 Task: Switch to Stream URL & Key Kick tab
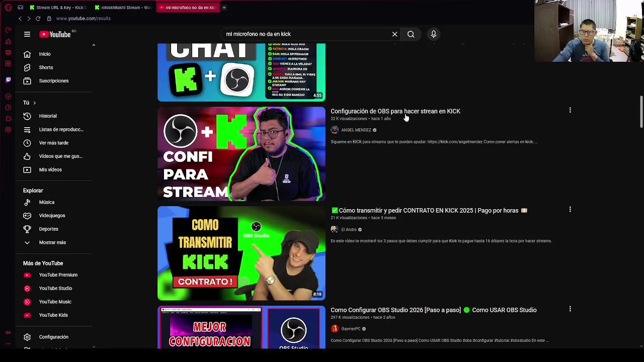tap(58, 8)
